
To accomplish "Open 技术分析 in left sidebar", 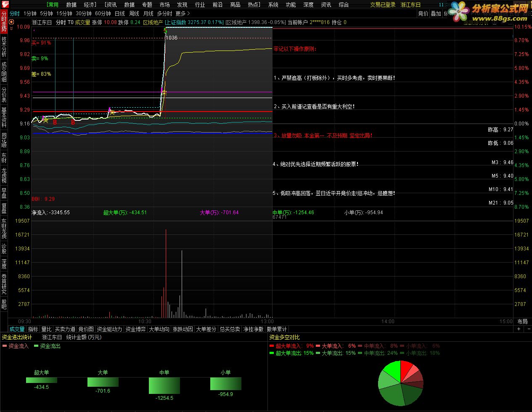I will (x=4, y=47).
